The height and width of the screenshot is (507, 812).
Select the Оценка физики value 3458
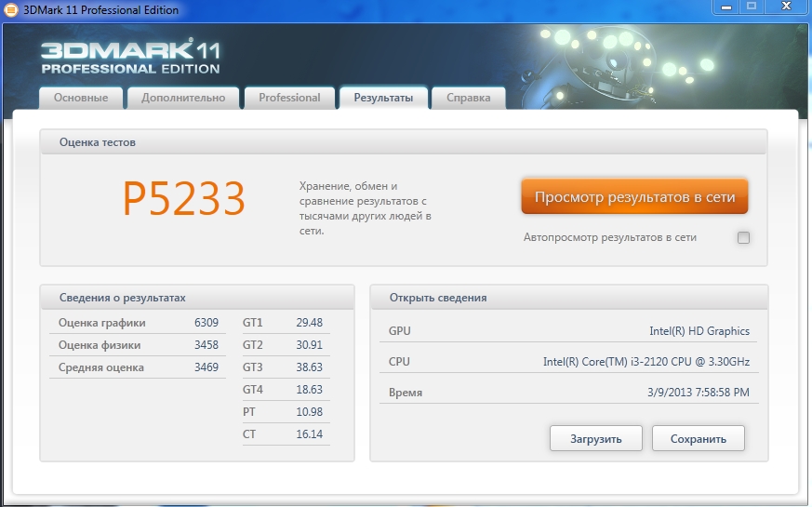(x=206, y=345)
